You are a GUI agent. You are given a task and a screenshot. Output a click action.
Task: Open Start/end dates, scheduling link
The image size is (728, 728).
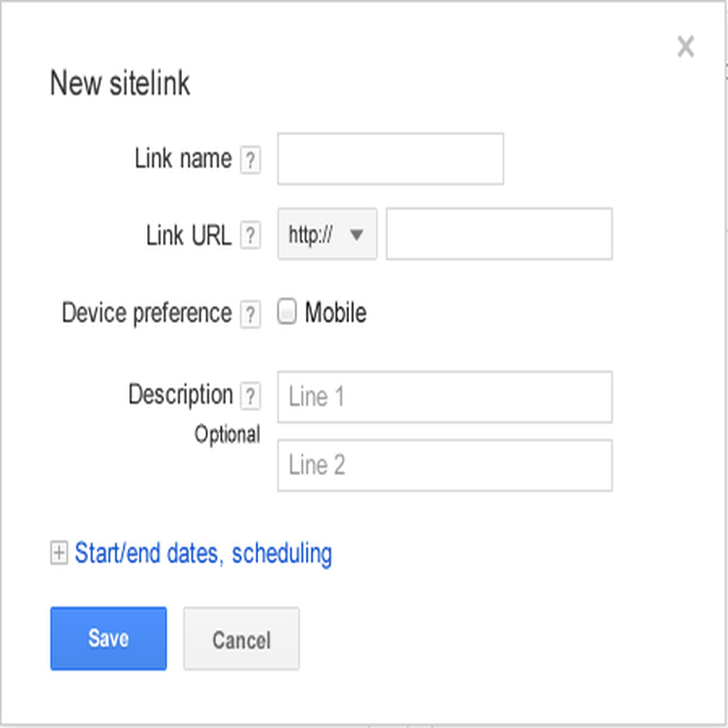(x=203, y=553)
